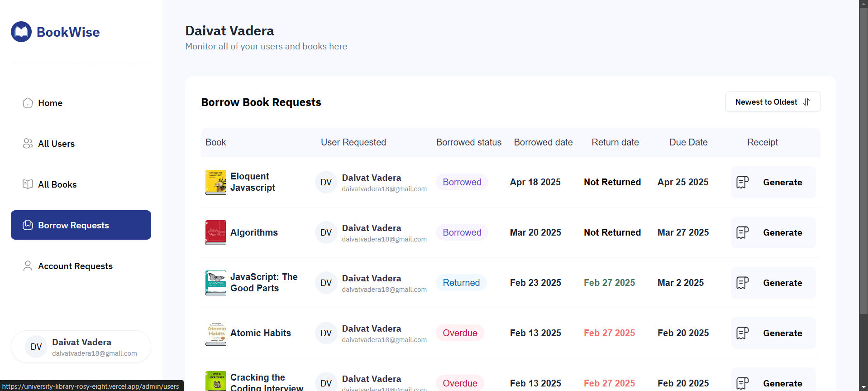
Task: Open Borrowed status dropdown for Eloquent Javascript
Action: (462, 182)
